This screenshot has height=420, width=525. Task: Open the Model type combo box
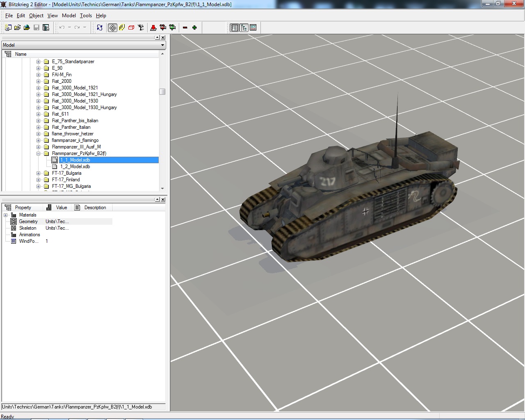point(83,45)
